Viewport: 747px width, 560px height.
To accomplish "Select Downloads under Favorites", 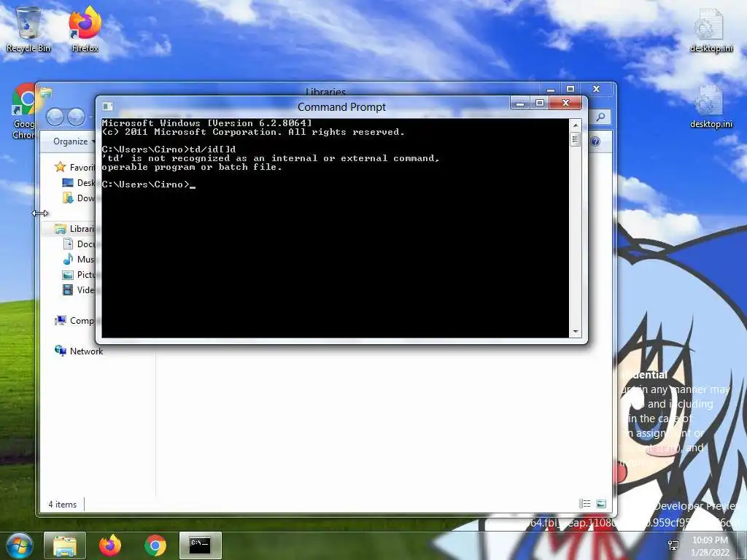I will (x=79, y=198).
